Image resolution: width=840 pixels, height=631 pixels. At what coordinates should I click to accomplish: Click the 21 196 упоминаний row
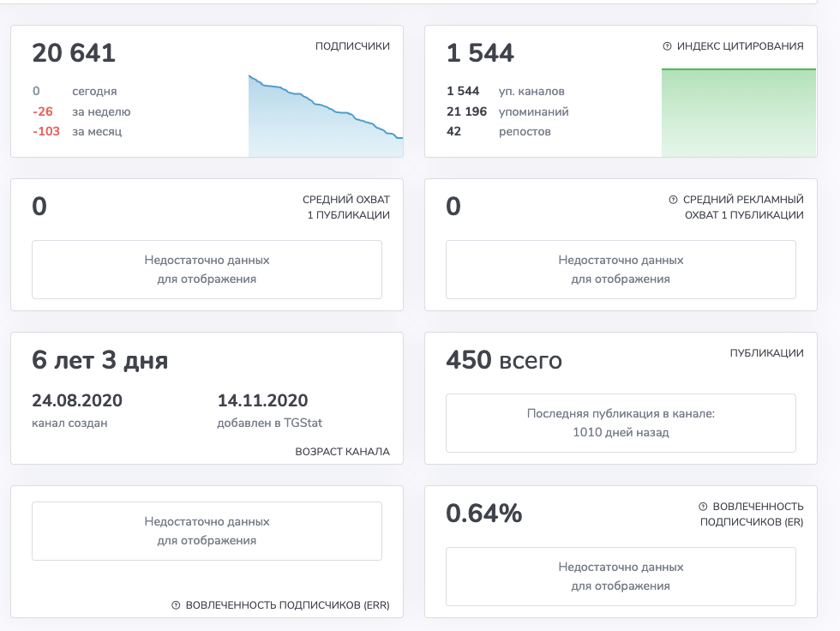click(x=507, y=111)
